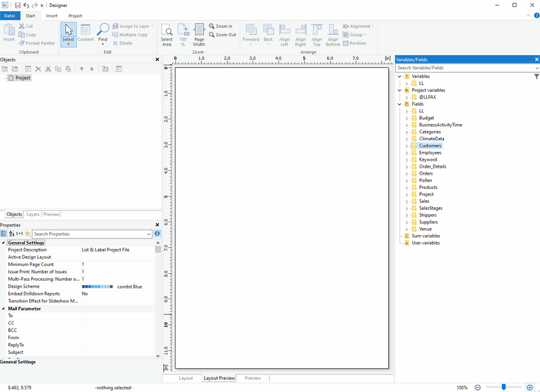This screenshot has width=540, height=392.
Task: Click the filter icon in Variables/Fields
Action: click(536, 76)
